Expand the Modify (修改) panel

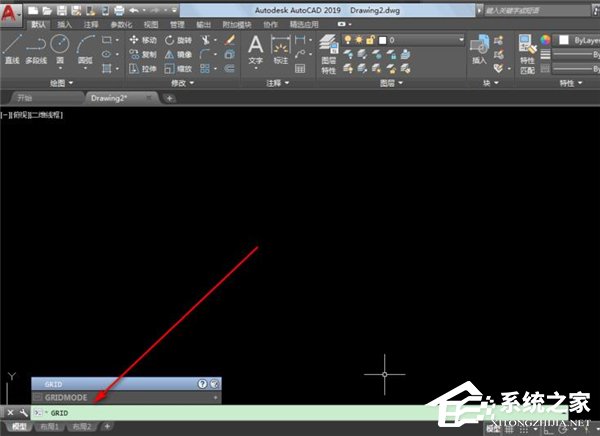[183, 83]
